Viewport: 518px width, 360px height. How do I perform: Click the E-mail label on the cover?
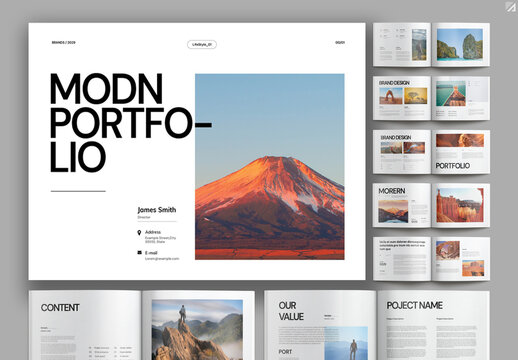(x=151, y=253)
